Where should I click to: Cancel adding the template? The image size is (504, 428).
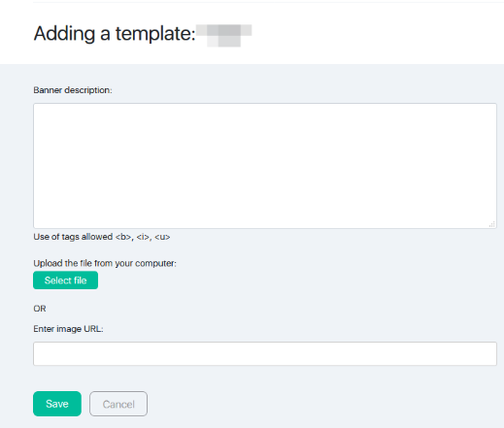tap(118, 404)
